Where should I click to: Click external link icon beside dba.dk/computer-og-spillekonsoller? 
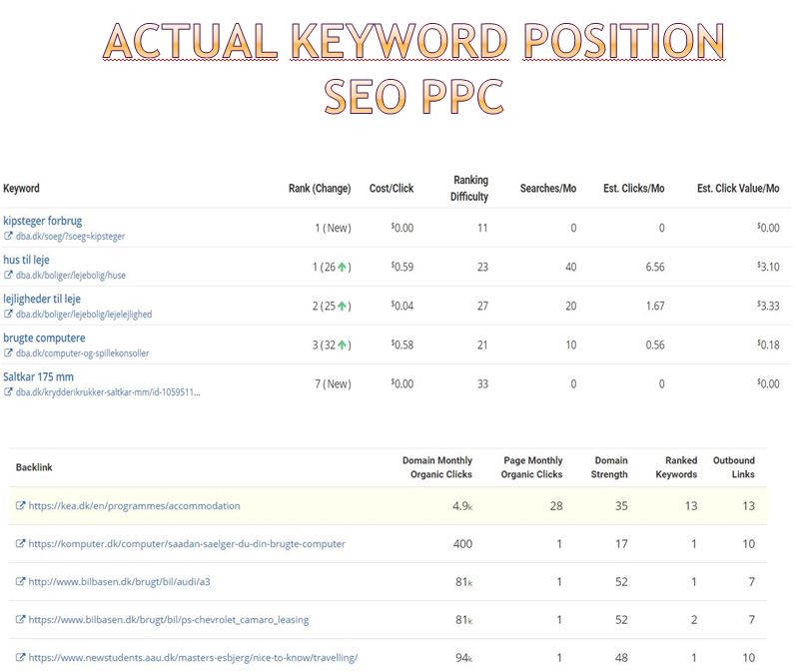point(8,353)
